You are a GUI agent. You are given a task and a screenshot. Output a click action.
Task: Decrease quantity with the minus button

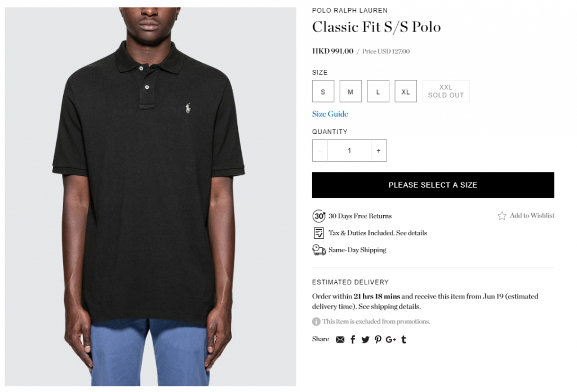(x=320, y=150)
